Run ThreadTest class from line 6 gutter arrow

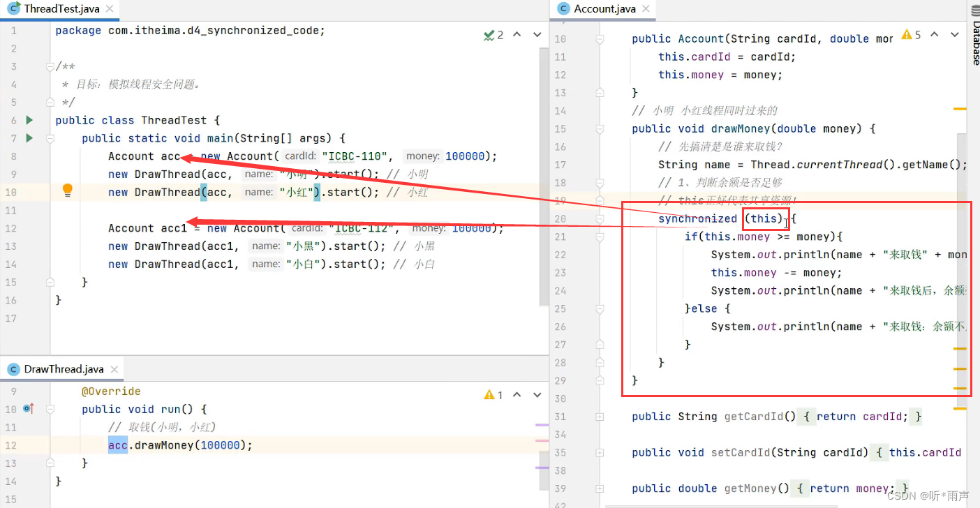point(29,120)
